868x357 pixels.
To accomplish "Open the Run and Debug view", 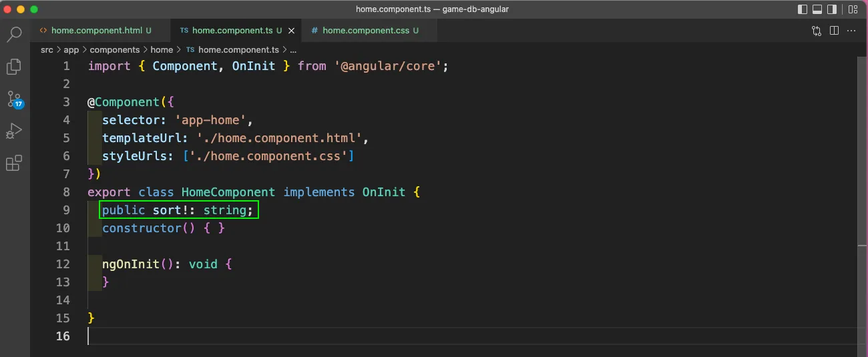I will pyautogui.click(x=14, y=131).
